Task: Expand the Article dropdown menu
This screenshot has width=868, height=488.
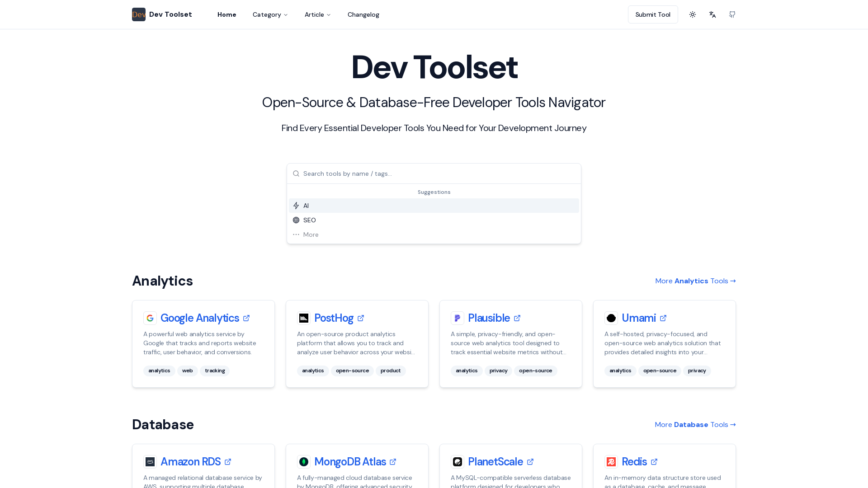Action: (317, 14)
